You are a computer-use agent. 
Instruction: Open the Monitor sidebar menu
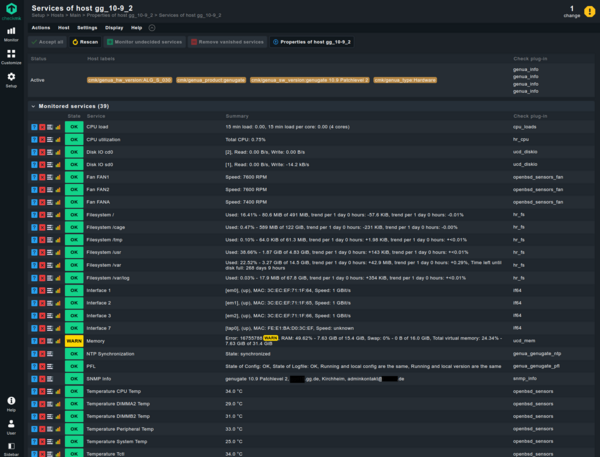tap(11, 34)
